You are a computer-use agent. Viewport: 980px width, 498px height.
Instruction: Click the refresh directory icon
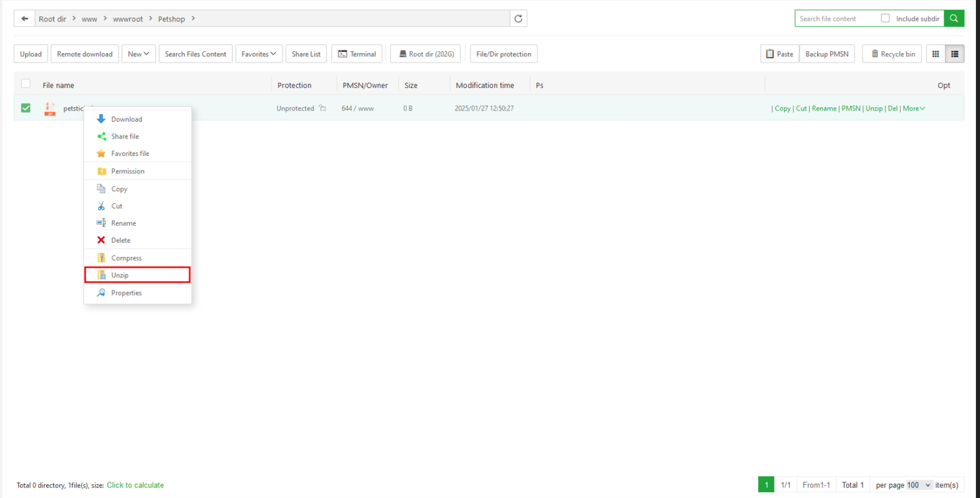point(518,19)
